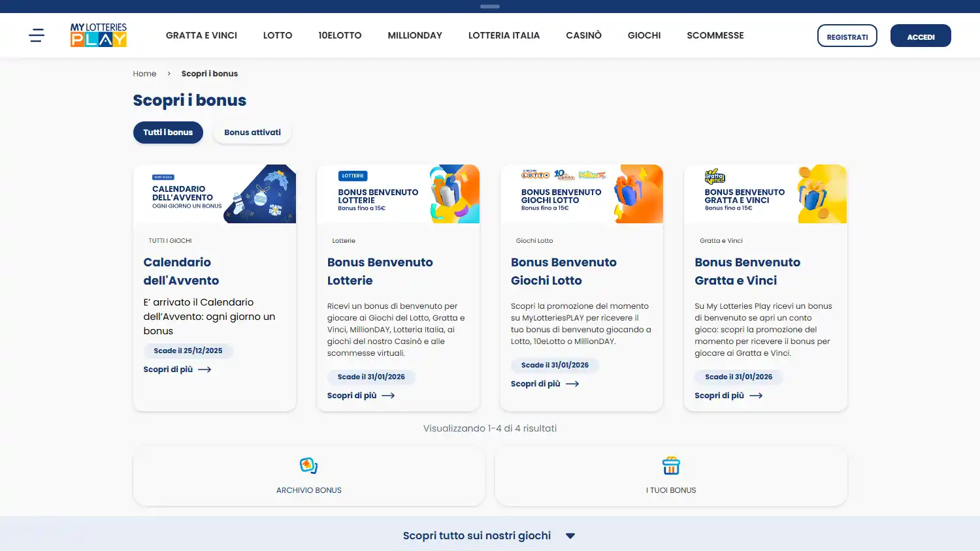This screenshot has width=980, height=551.
Task: Click the My Lotteries Play logo
Action: (x=99, y=35)
